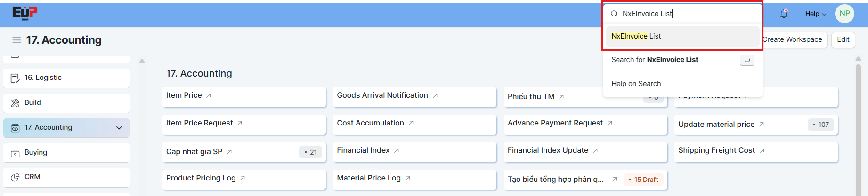Click the Edit button

click(843, 39)
